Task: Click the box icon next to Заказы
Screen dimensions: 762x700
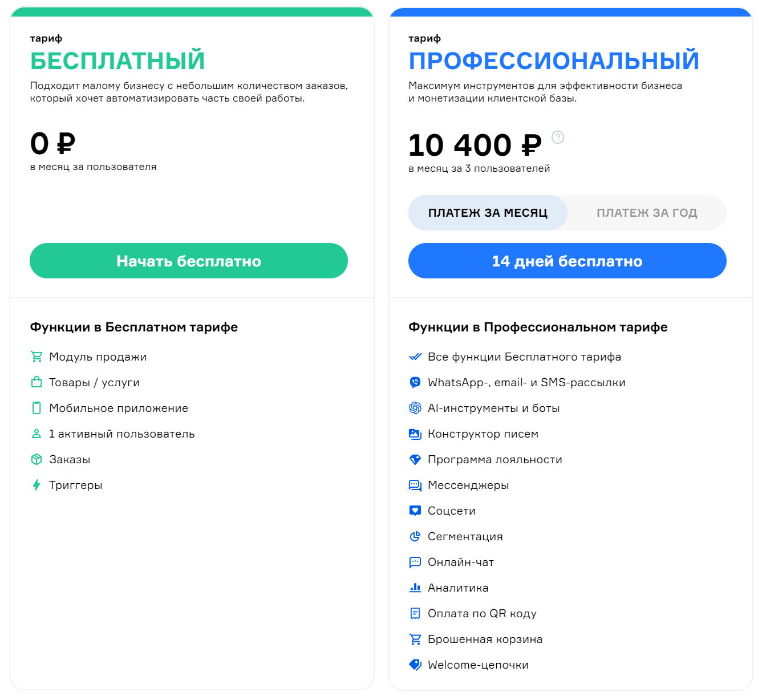Action: pyautogui.click(x=37, y=459)
